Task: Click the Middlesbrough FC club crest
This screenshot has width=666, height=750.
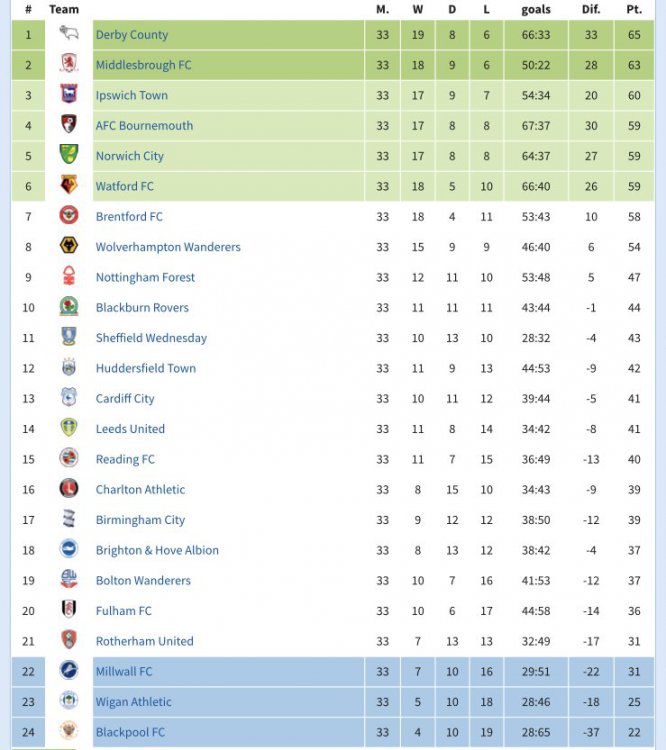Action: (68, 65)
